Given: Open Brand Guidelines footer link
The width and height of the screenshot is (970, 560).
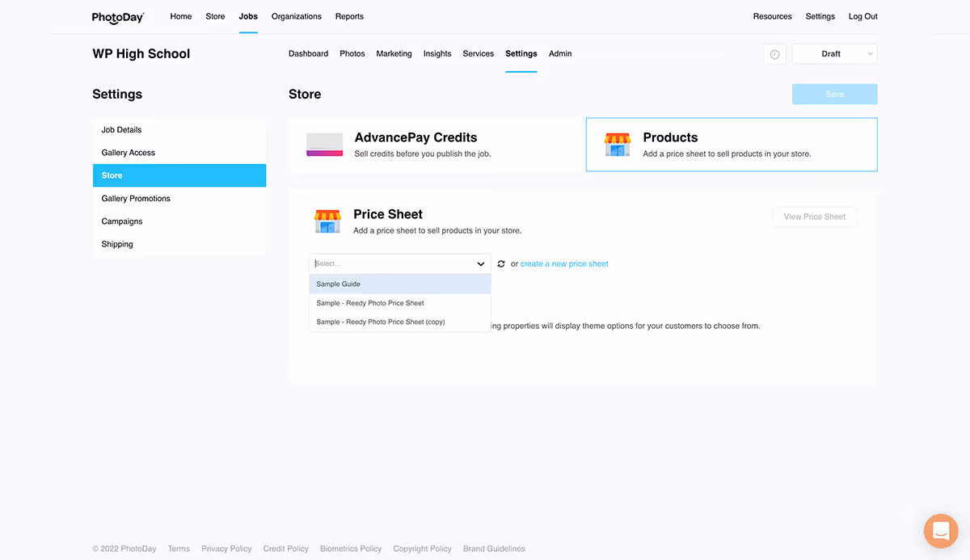Looking at the screenshot, I should (494, 549).
